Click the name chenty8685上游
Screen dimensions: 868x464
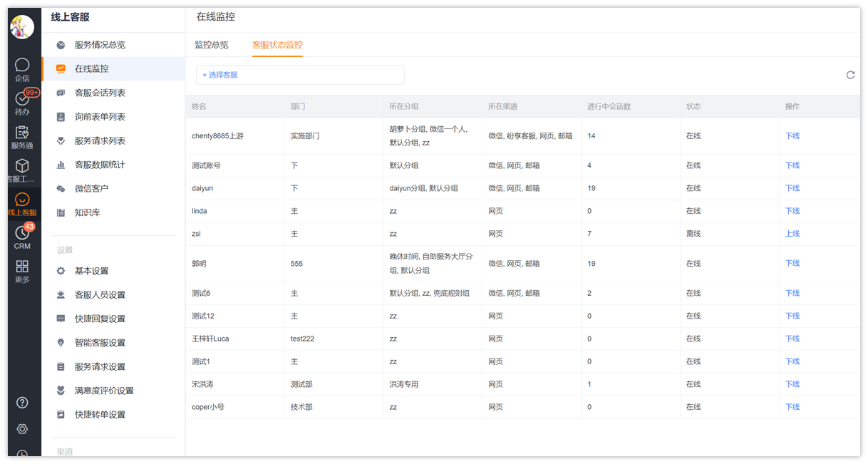click(x=217, y=136)
